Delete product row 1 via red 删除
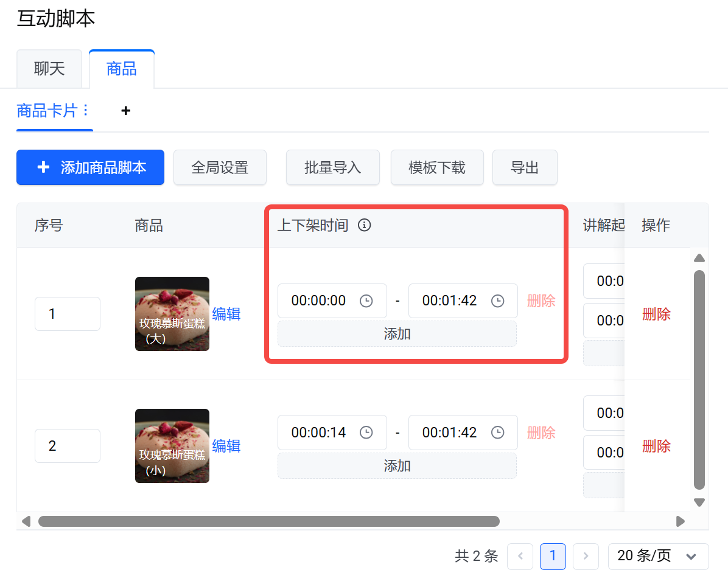 click(x=657, y=314)
